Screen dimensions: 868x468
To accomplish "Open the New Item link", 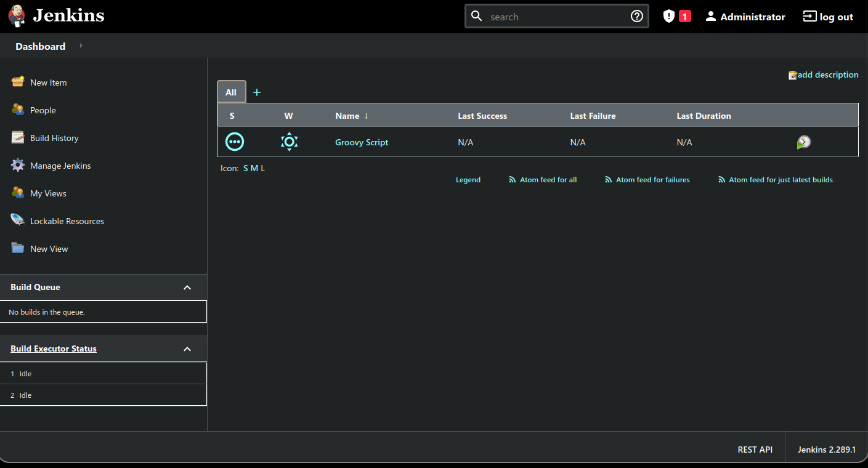I will (x=49, y=83).
